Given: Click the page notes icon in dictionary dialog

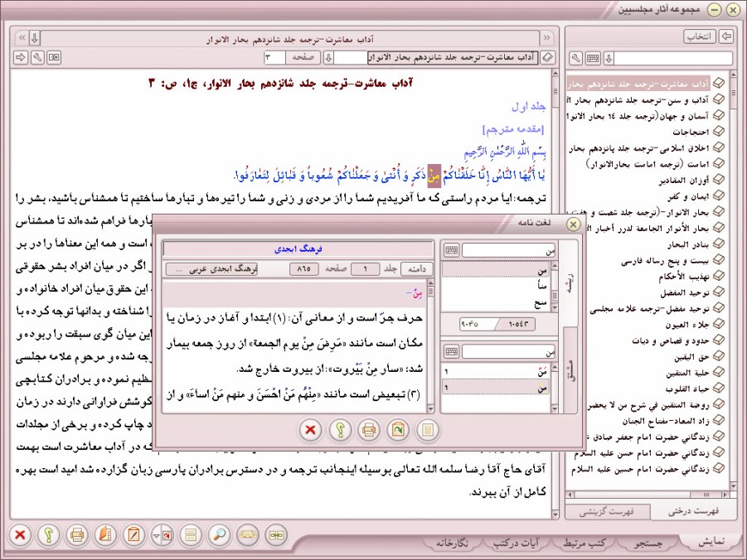Looking at the screenshot, I should click(x=427, y=430).
